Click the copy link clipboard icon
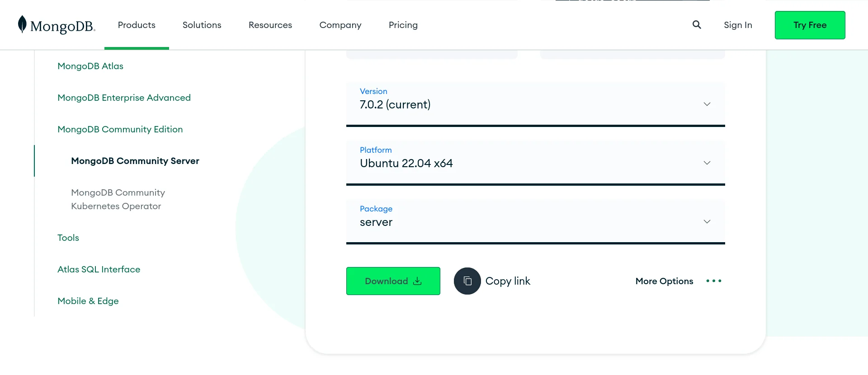This screenshot has height=375, width=868. click(467, 281)
